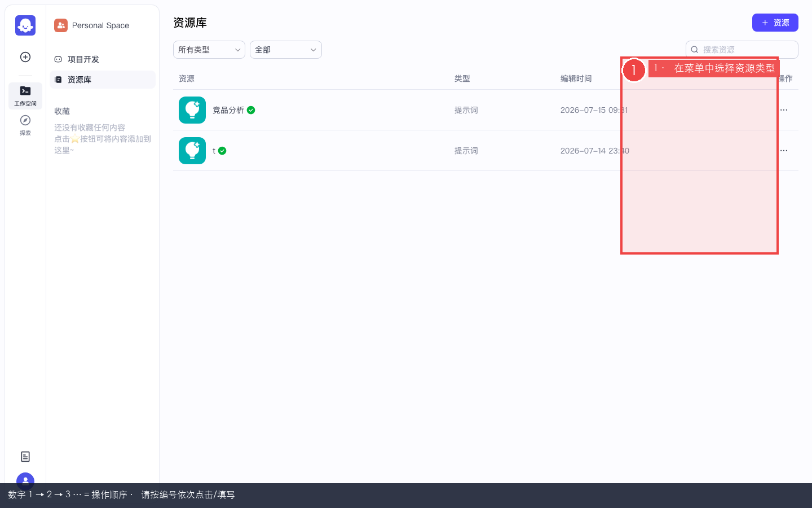
Task: Click the 类型 column header
Action: pyautogui.click(x=462, y=78)
